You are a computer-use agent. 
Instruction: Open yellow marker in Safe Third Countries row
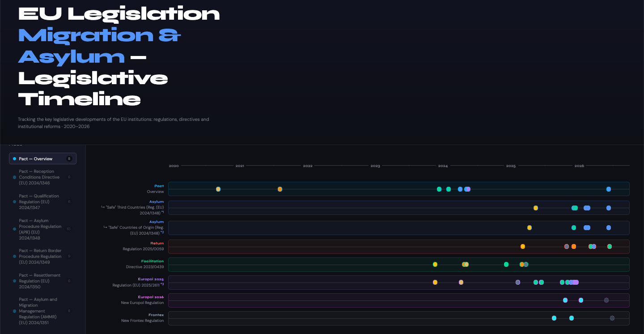[536, 208]
